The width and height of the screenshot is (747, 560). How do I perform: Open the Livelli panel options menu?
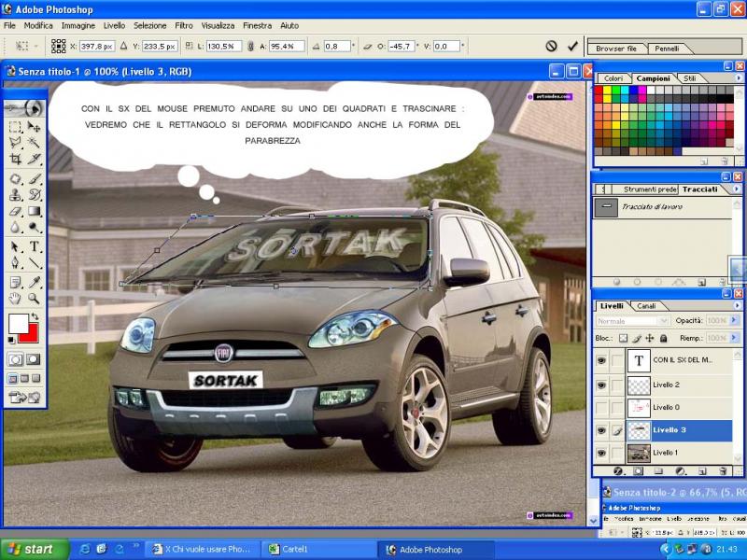pos(738,306)
